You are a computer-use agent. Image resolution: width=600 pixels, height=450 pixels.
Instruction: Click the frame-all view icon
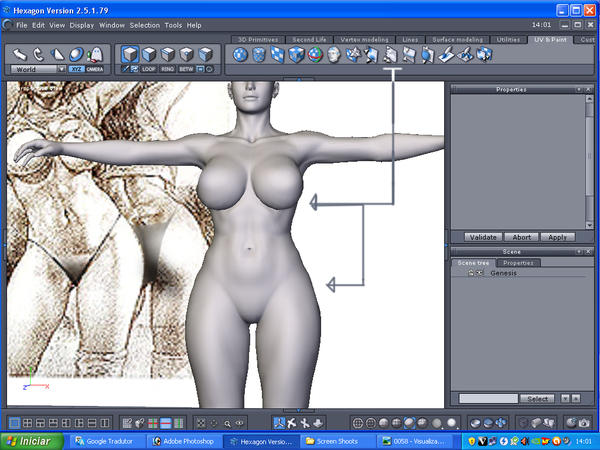click(201, 423)
